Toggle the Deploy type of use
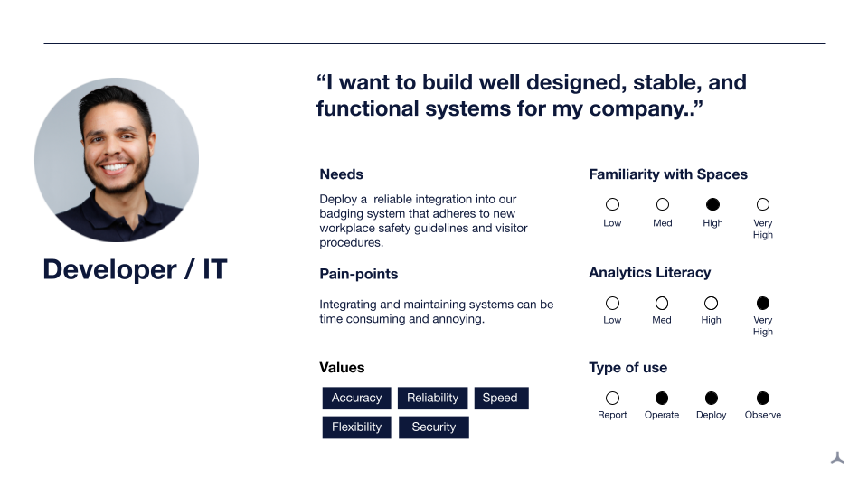The height and width of the screenshot is (488, 868). tap(712, 398)
